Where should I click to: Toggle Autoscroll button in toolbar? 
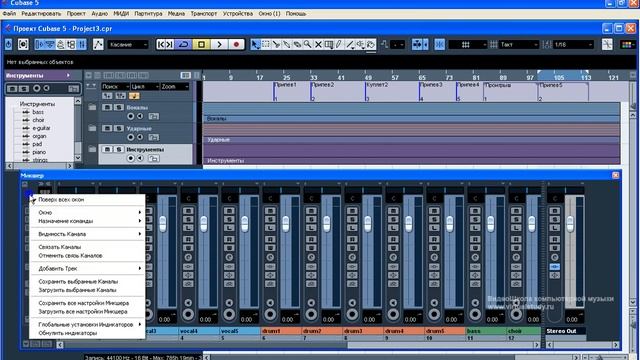tap(416, 44)
